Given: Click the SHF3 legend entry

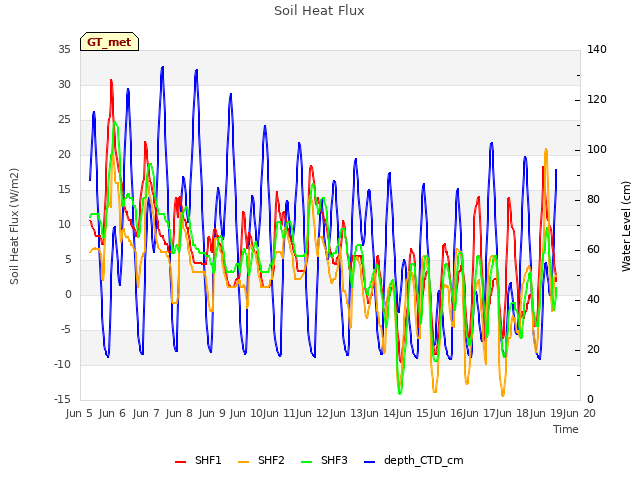Looking at the screenshot, I should coord(324,460).
